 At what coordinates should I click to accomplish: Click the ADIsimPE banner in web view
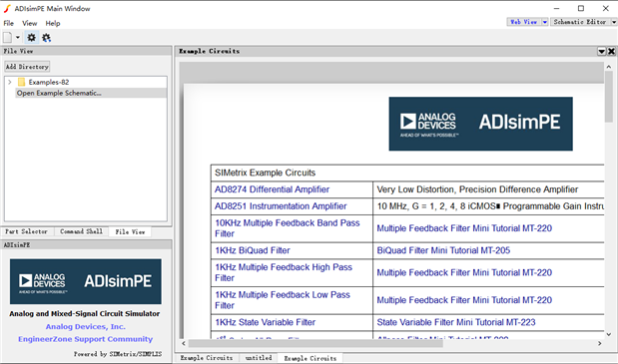pos(481,124)
